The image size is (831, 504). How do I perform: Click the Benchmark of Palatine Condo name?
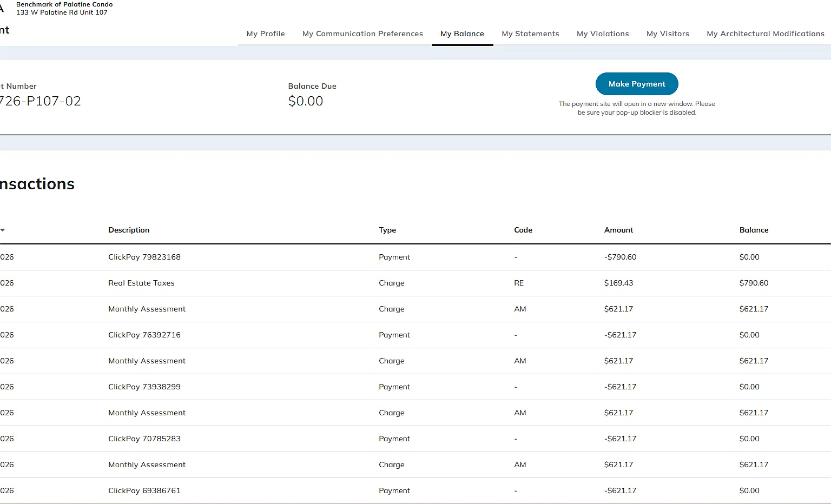click(64, 4)
